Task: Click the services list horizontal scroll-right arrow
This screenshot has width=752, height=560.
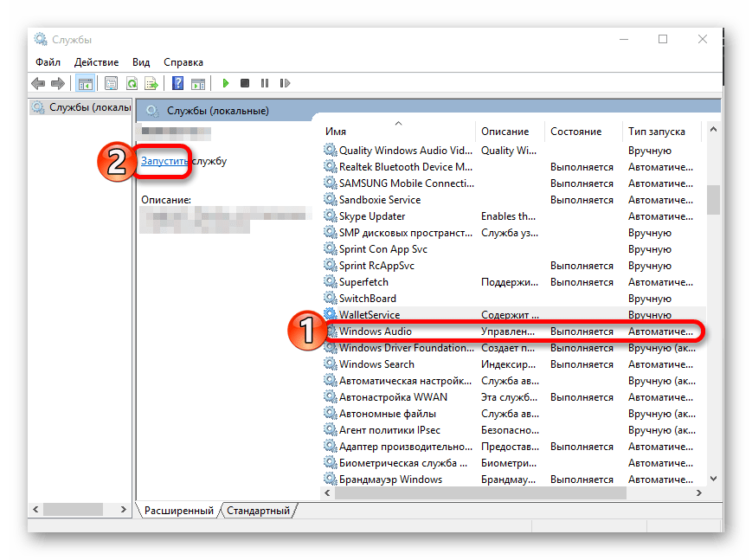Action: 698,492
